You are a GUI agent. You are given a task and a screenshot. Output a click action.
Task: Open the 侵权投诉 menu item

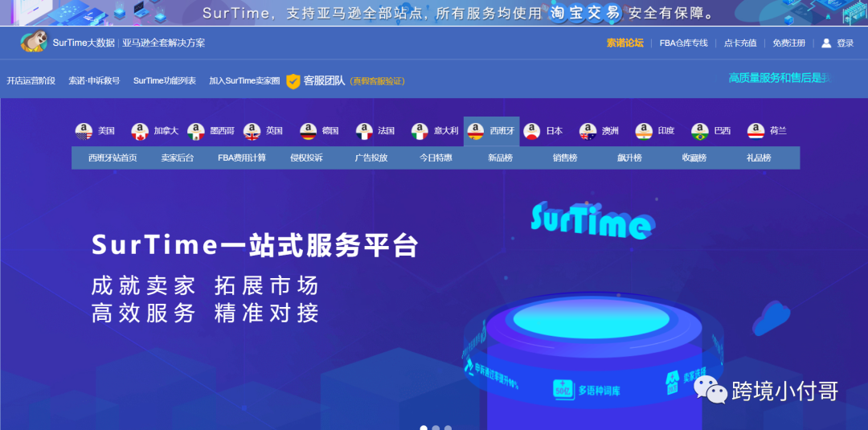(306, 158)
